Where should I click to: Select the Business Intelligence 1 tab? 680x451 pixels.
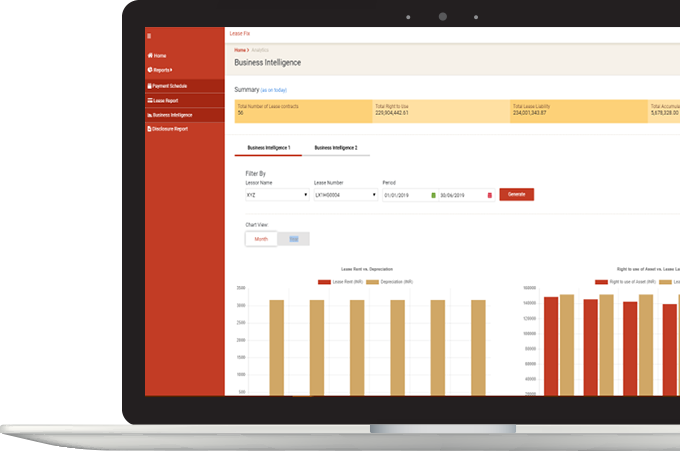tap(268, 148)
